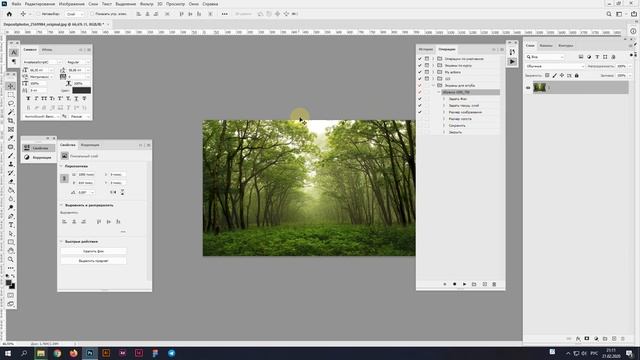Click record button in Actions panel footer
The height and width of the screenshot is (360, 640).
pyautogui.click(x=454, y=284)
